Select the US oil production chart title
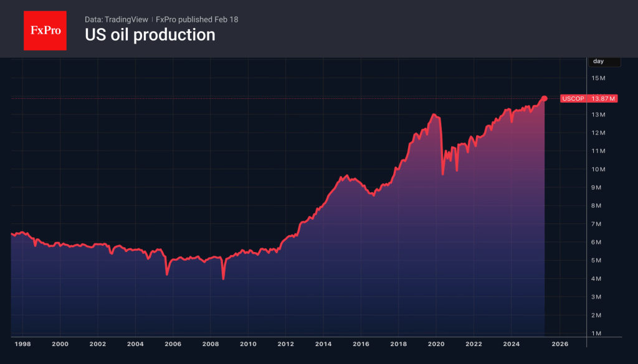The width and height of the screenshot is (638, 364). (150, 35)
